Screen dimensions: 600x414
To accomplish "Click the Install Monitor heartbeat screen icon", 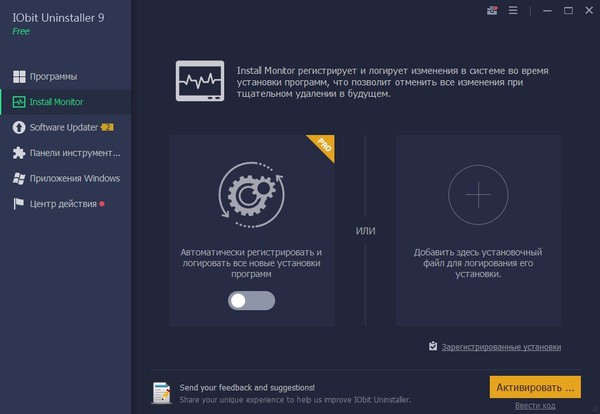I will point(200,81).
